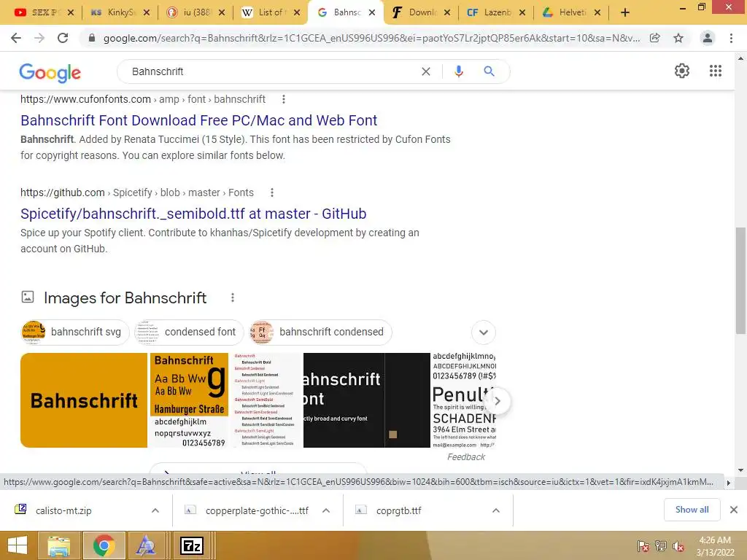Expand more image filter chips
Image resolution: width=747 pixels, height=560 pixels.
coord(484,332)
